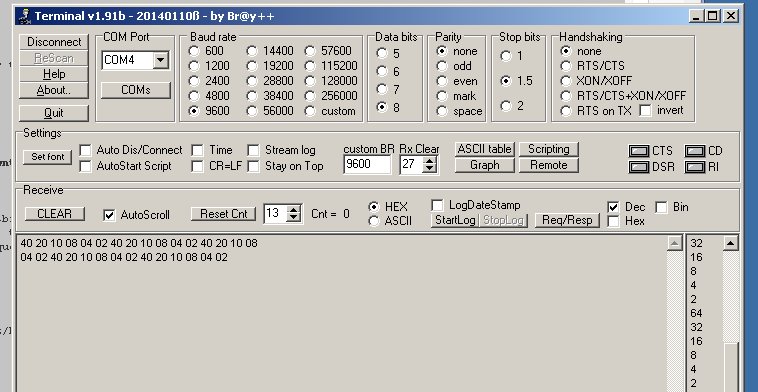Viewport: 758px width, 392px height.
Task: Click the COMs button
Action: click(136, 90)
